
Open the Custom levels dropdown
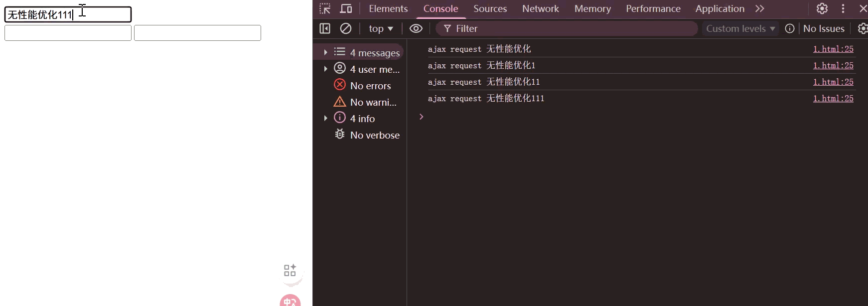click(740, 28)
